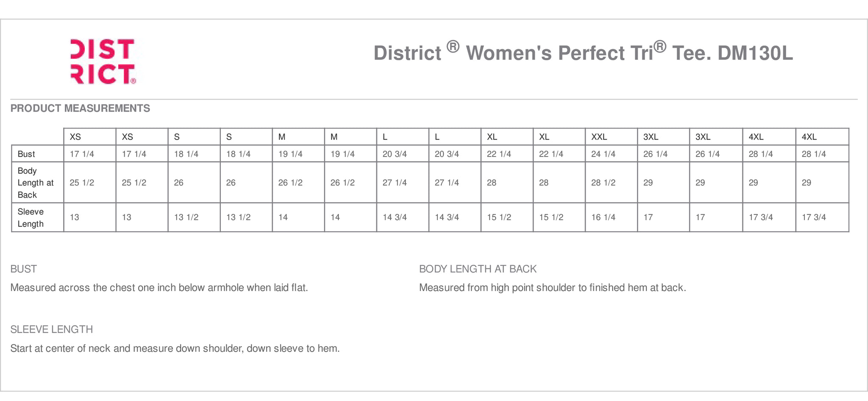Click the XXL bust value 24 1/4
This screenshot has height=401, width=868.
click(603, 154)
